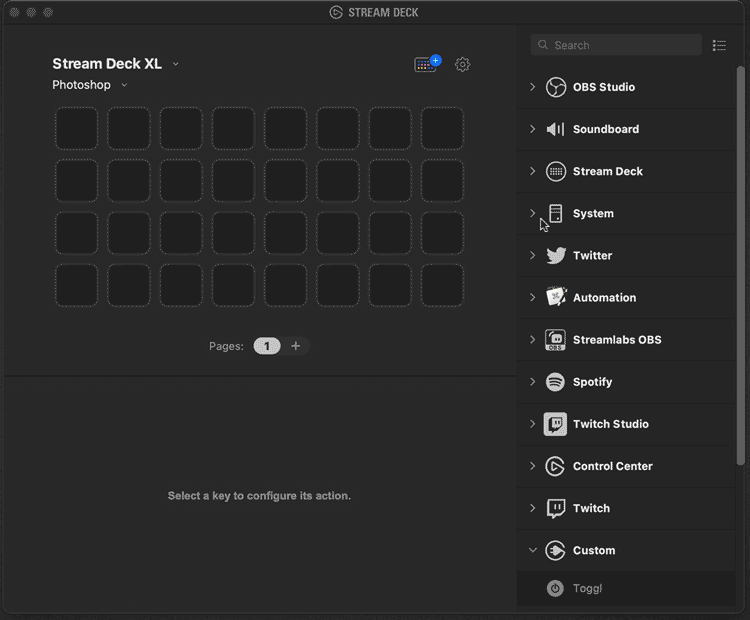Open the Stream Deck XL device dropdown
The height and width of the screenshot is (620, 750).
(176, 64)
